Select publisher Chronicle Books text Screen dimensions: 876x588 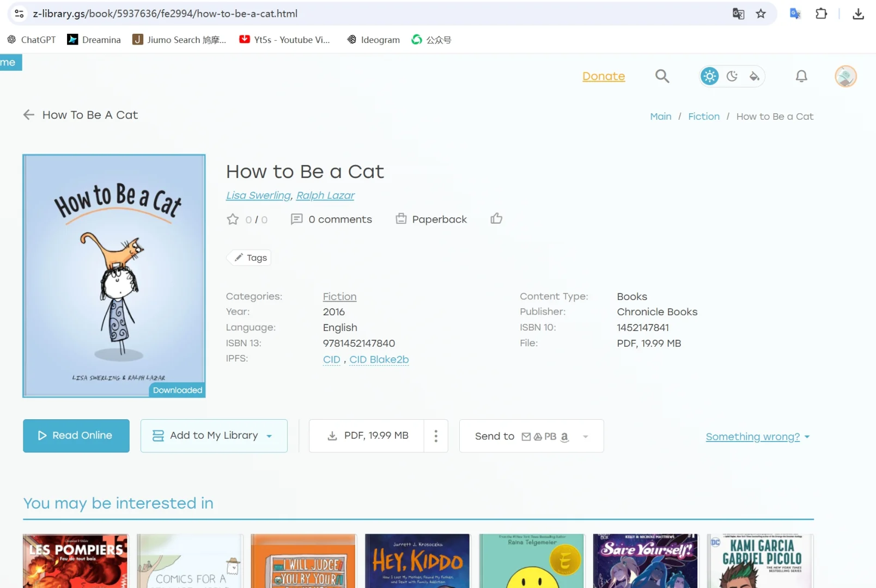(657, 312)
